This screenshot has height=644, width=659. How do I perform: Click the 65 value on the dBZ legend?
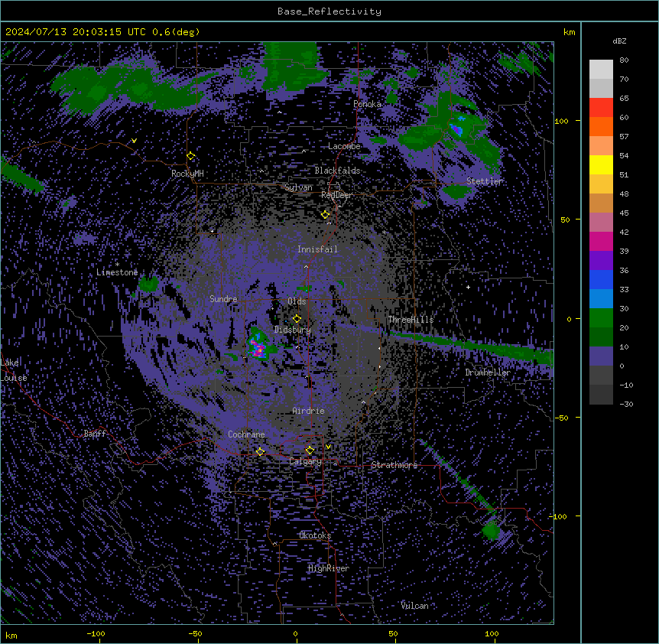(624, 99)
